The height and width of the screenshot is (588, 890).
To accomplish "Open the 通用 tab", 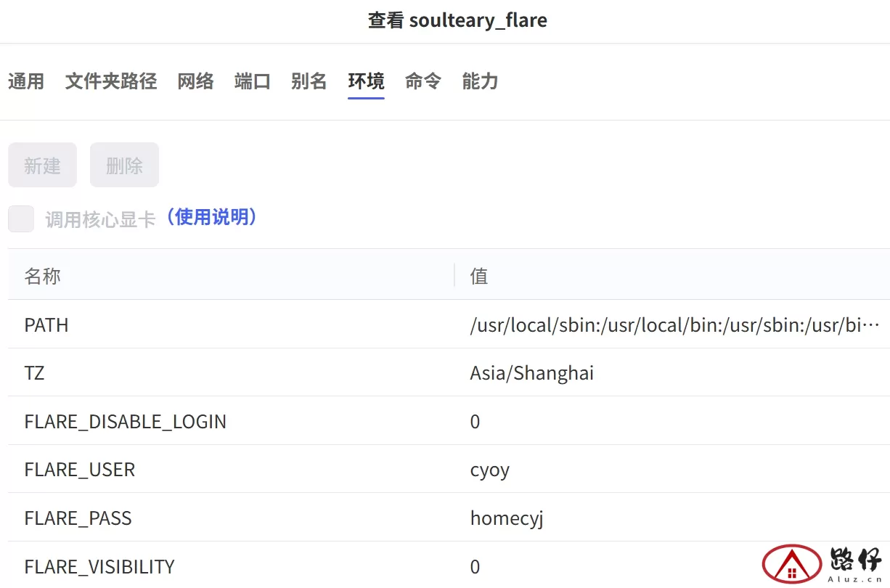I will point(26,81).
